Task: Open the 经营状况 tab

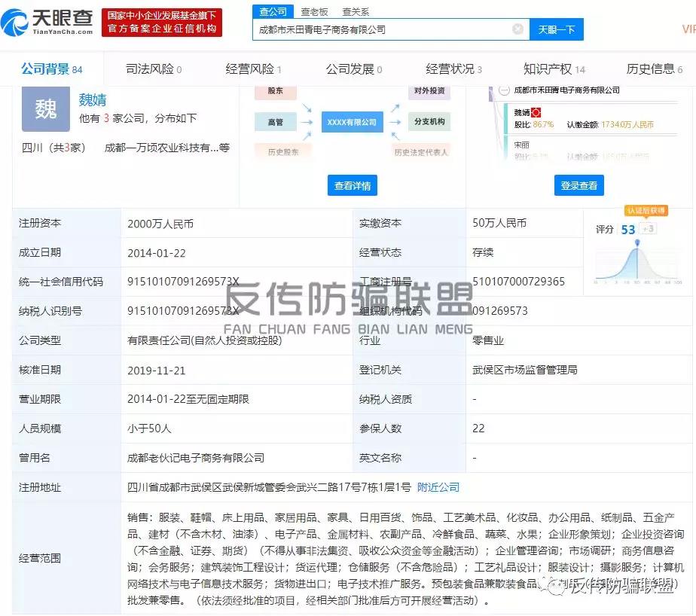Action: (453, 69)
